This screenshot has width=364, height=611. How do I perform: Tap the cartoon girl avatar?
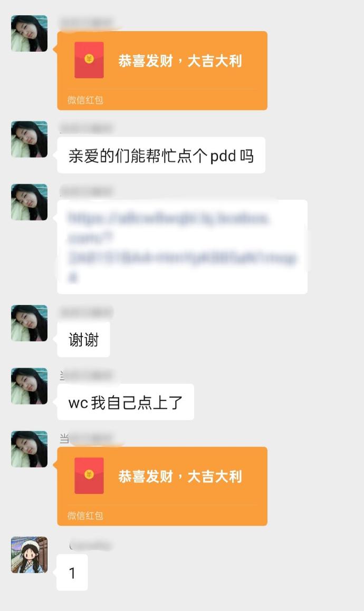[x=29, y=555]
